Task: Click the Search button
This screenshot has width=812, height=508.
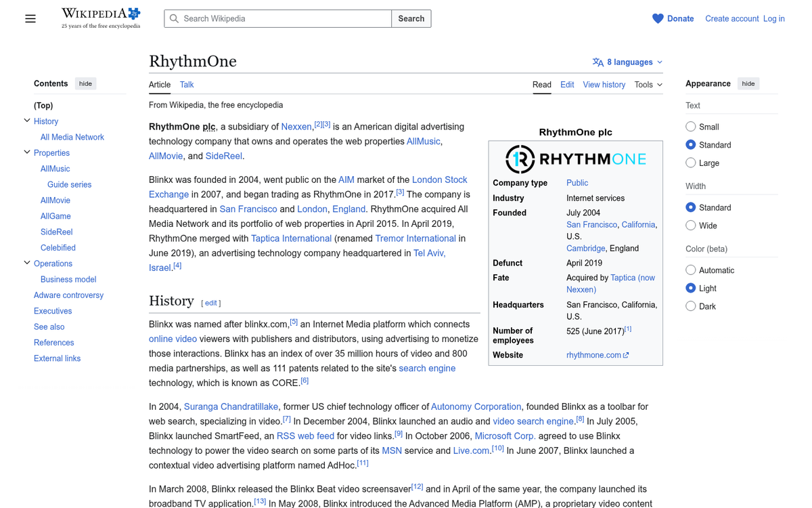Action: pyautogui.click(x=411, y=18)
